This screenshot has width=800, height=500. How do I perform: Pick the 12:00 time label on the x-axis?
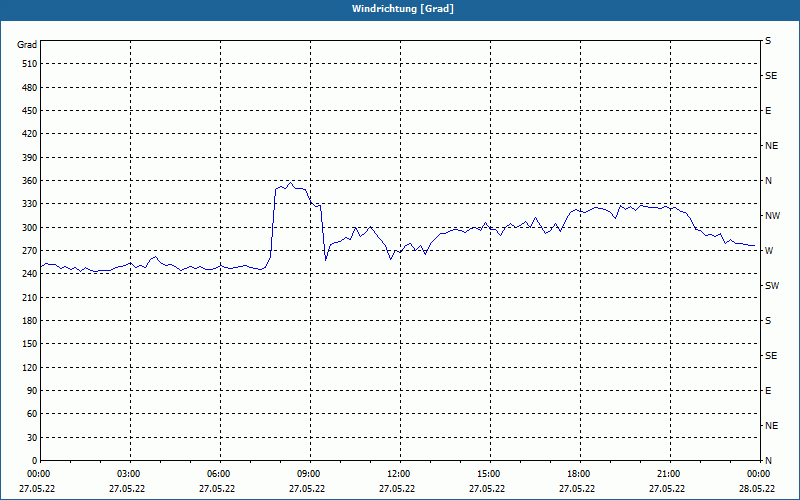coord(399,473)
